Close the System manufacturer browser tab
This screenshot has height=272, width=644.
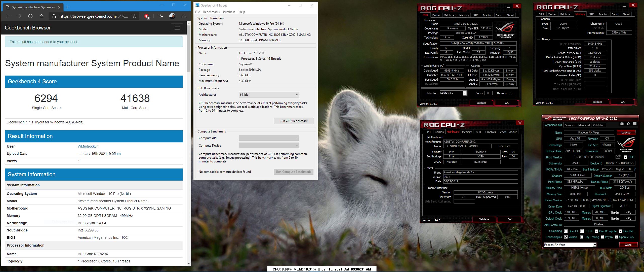[59, 7]
